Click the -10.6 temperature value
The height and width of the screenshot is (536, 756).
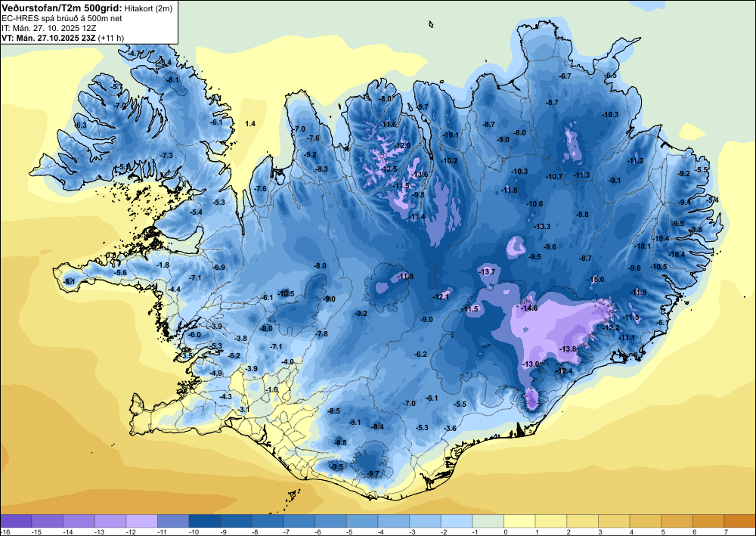534,204
